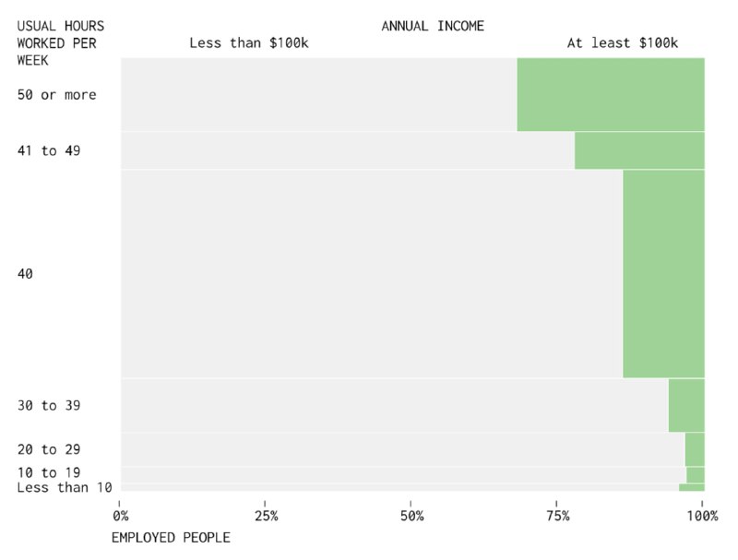Click the gray area of the 50 or more row
The image size is (738, 560).
coord(318,94)
